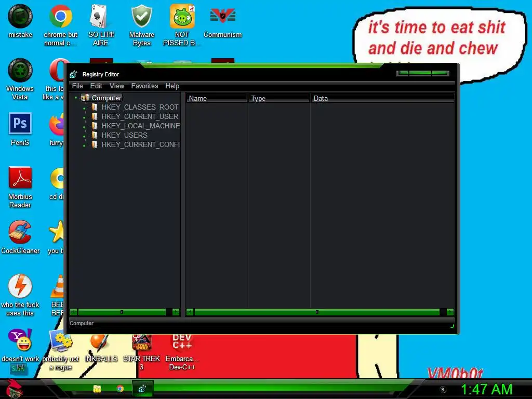Open the Edit menu

[x=96, y=86]
